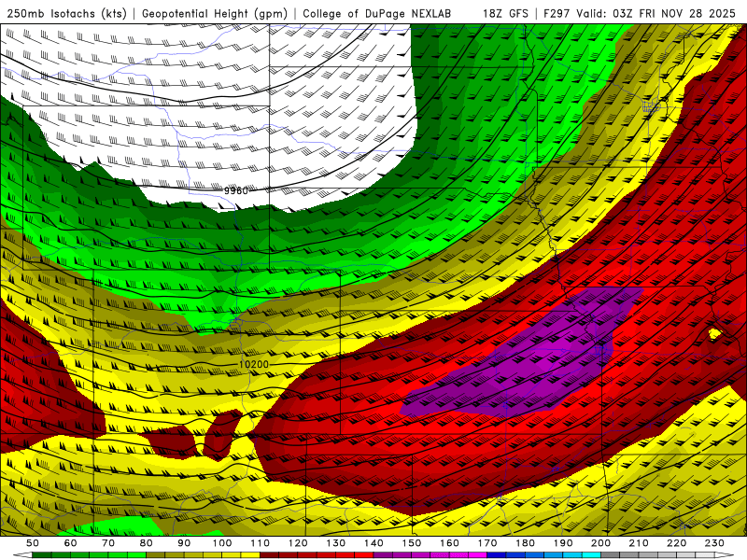
Task: Click the '250mb Isotachs (kts)' title text
Action: tap(66, 14)
